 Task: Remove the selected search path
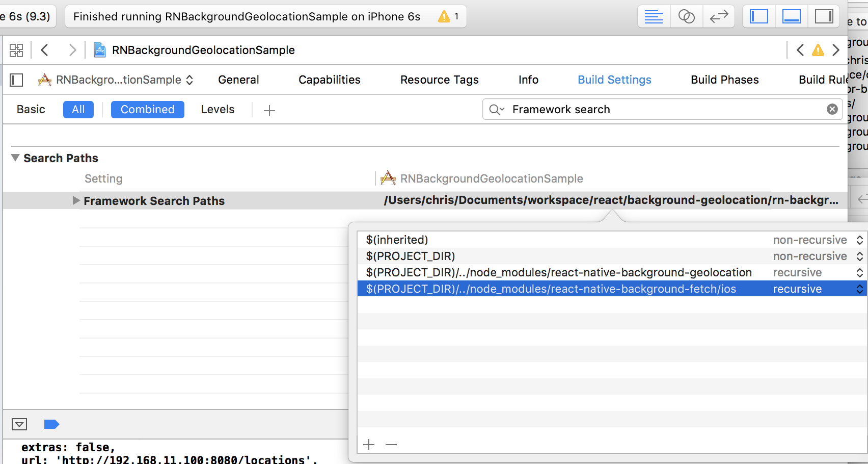(391, 445)
